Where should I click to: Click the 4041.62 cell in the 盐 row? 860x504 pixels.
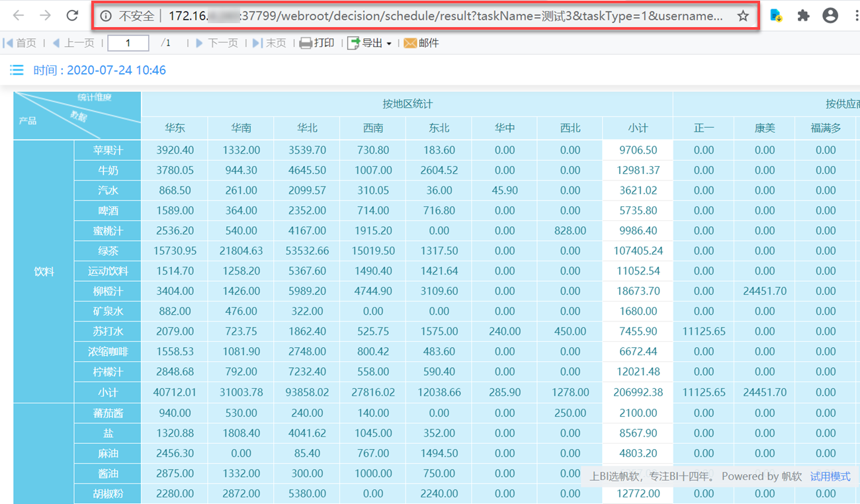pyautogui.click(x=307, y=433)
